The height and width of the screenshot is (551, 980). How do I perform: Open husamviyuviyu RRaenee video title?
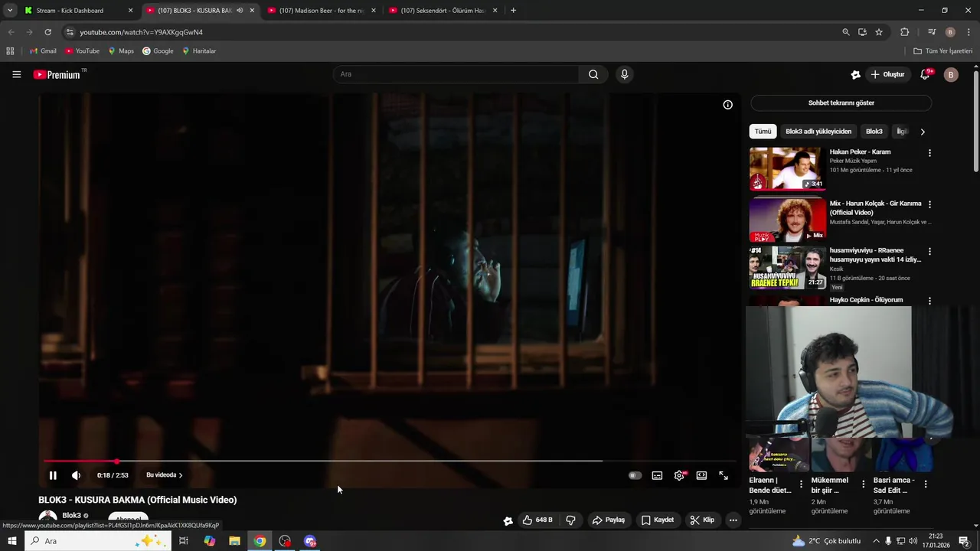click(x=875, y=255)
